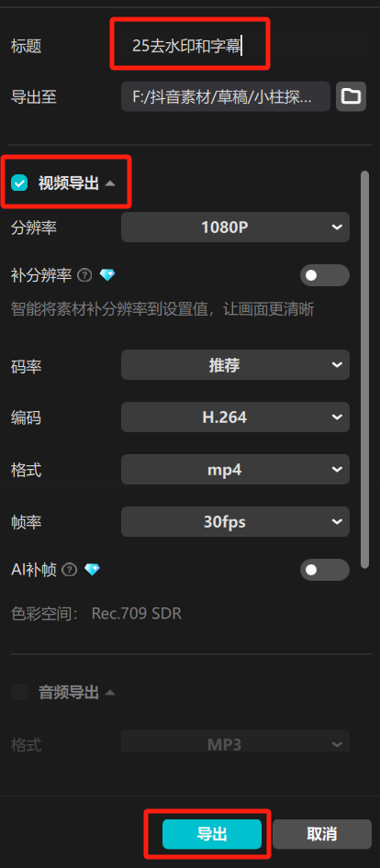Collapse the 音频导出 section arrow
Image resolution: width=380 pixels, height=868 pixels.
[110, 692]
